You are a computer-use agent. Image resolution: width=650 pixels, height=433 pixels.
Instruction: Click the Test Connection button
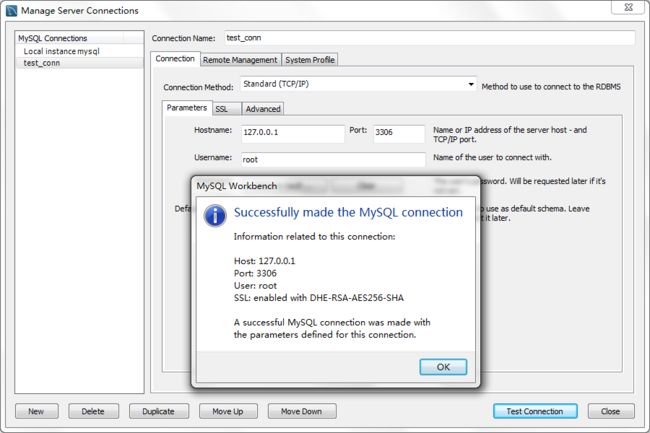click(x=535, y=411)
